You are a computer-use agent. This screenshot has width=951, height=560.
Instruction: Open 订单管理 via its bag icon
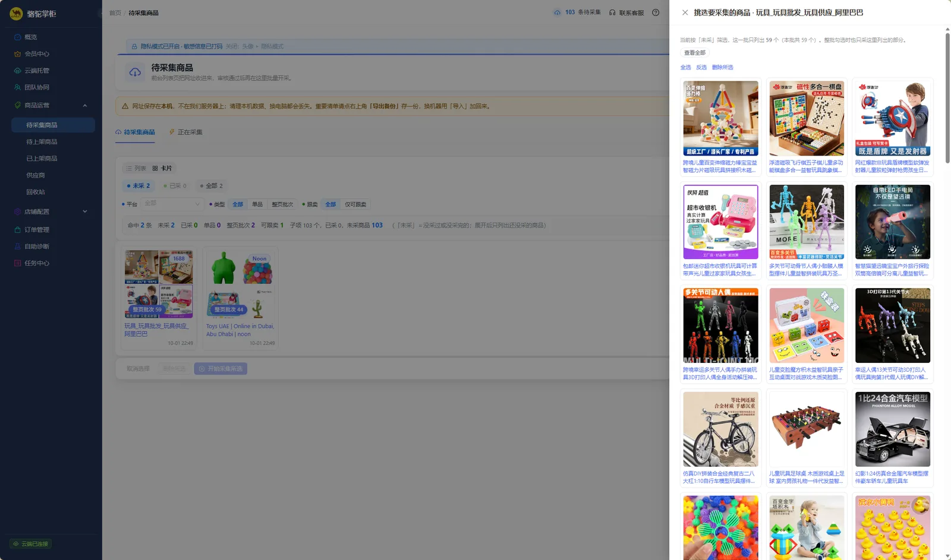click(x=17, y=229)
